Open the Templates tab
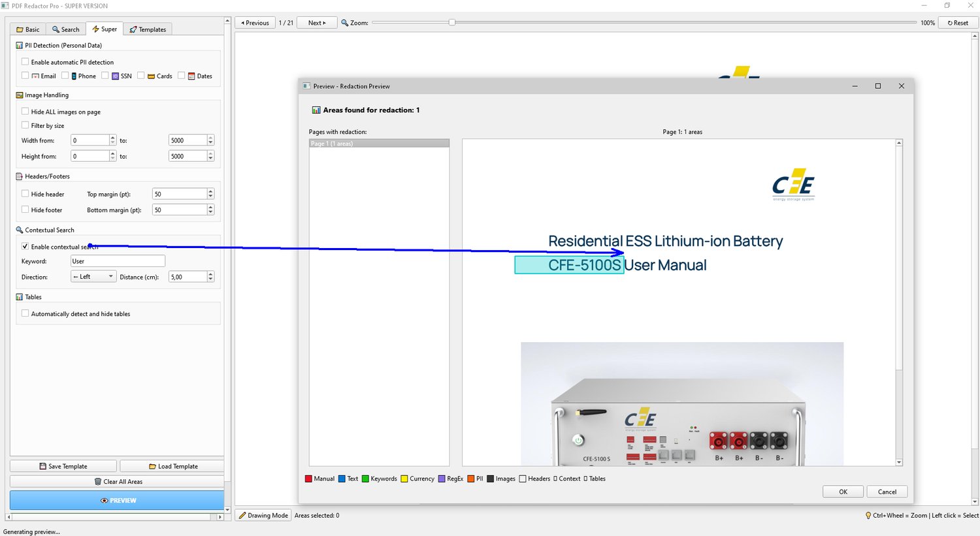The height and width of the screenshot is (536, 980). tap(148, 29)
